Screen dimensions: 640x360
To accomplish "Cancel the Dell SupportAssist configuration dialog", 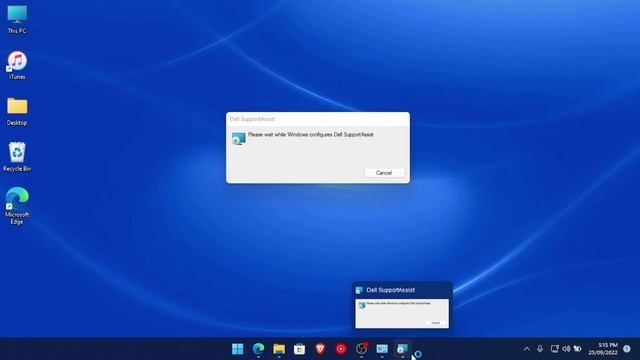I will coord(384,173).
